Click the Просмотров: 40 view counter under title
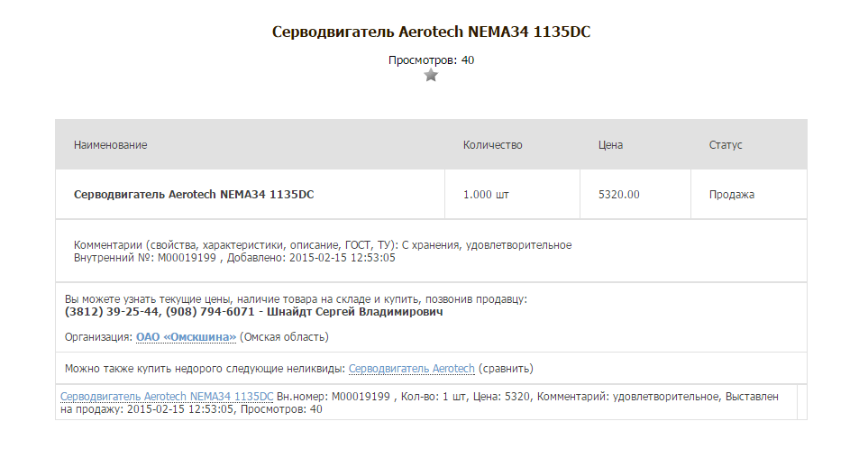868x449 pixels. 431,60
